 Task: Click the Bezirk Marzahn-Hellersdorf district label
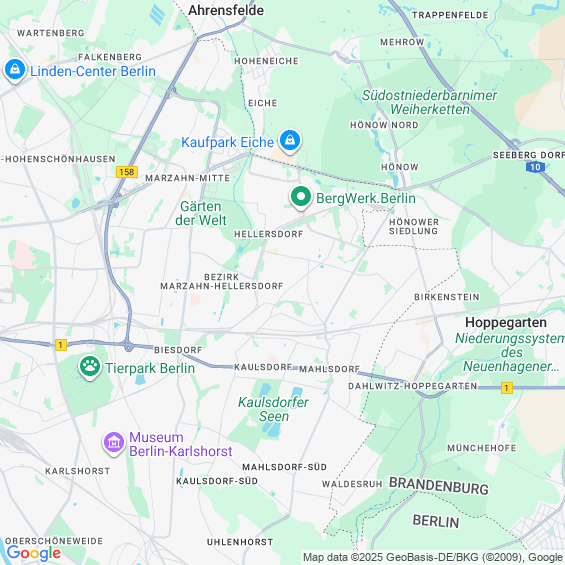coord(222,281)
